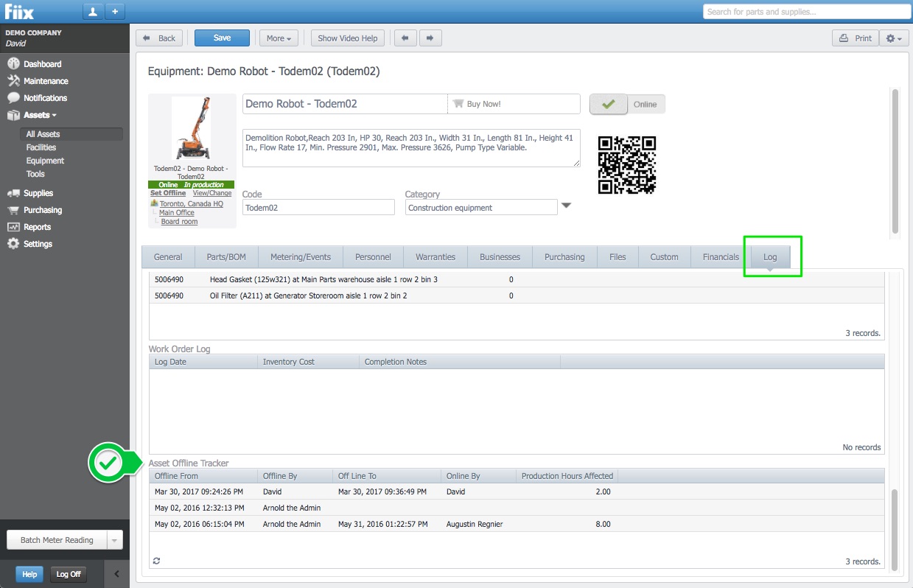Screen dimensions: 913x588
Task: Click the Category input field
Action: click(x=481, y=208)
